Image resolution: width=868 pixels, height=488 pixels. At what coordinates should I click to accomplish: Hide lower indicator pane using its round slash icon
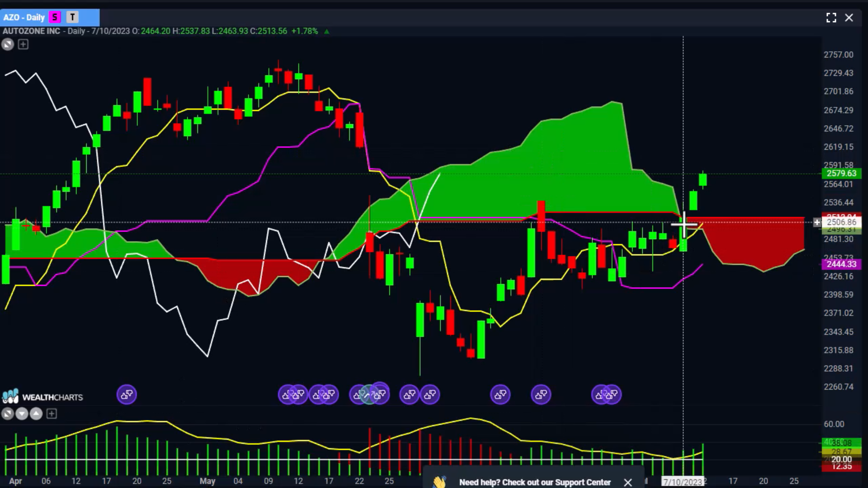pyautogui.click(x=8, y=413)
